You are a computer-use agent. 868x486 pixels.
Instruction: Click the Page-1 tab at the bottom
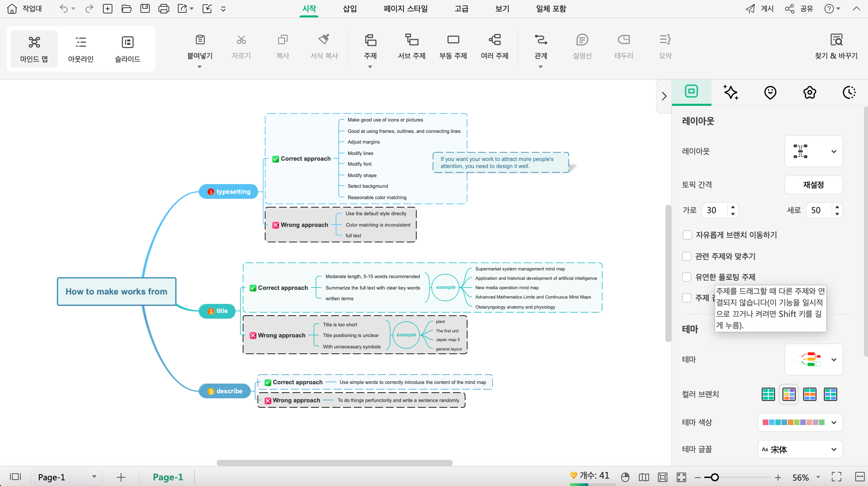(168, 476)
